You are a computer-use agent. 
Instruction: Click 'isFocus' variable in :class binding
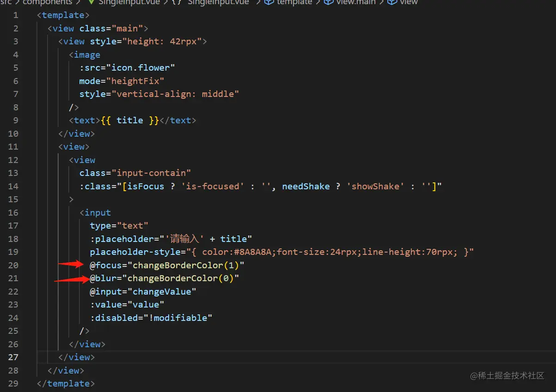pos(146,187)
